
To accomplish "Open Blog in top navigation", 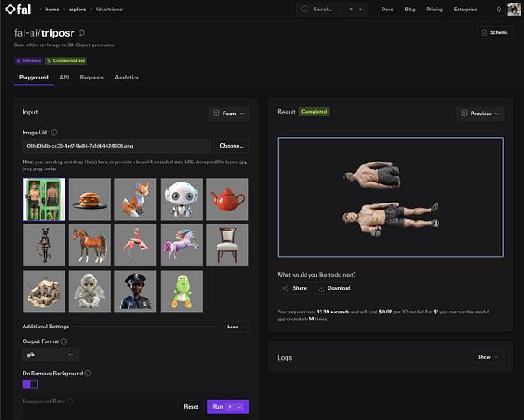I will tap(410, 10).
